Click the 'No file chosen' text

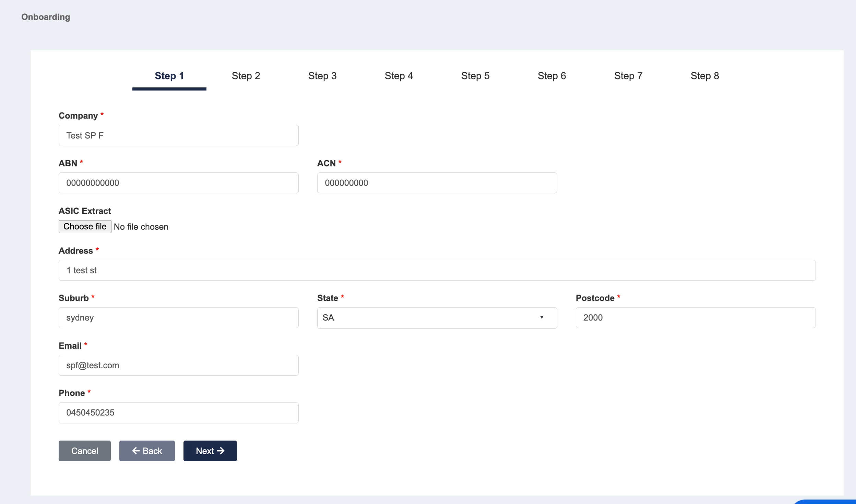(141, 227)
